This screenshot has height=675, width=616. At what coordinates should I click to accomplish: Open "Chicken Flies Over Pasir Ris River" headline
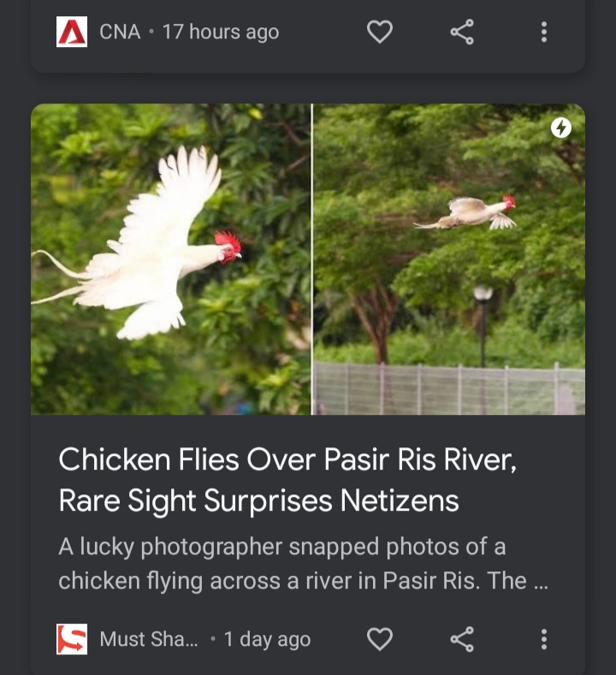coord(287,480)
